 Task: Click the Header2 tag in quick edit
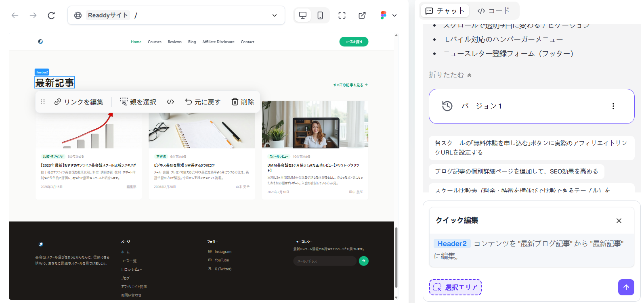(452, 244)
